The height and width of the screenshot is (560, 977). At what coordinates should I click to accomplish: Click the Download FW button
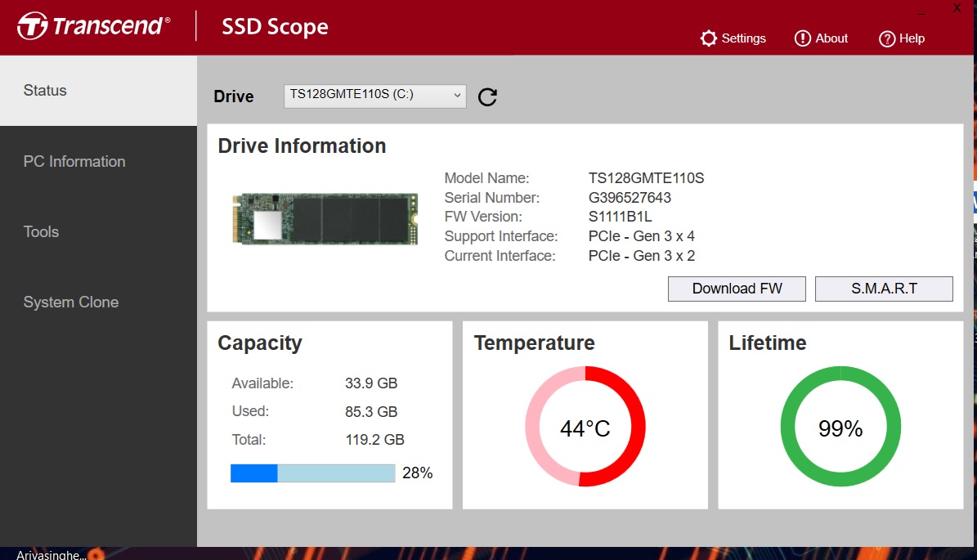[x=737, y=289]
